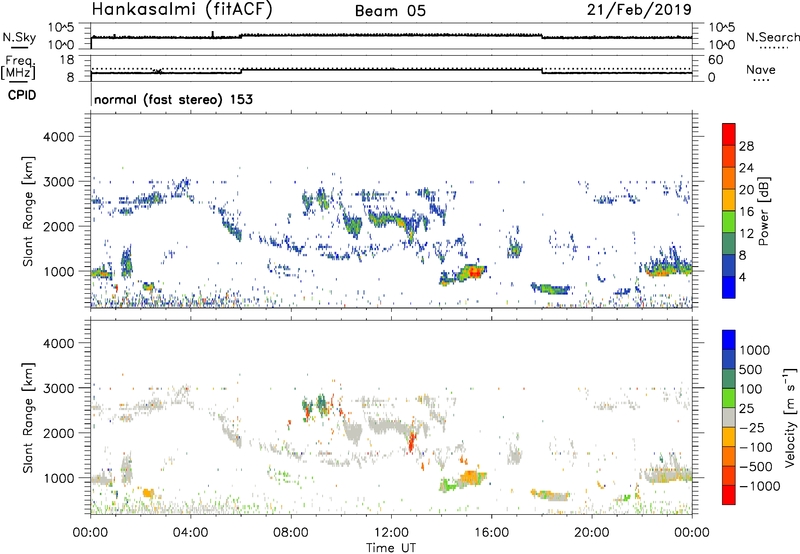Click the 'Freq. [MHz]' axis label
The width and height of the screenshot is (800, 554).
point(19,68)
